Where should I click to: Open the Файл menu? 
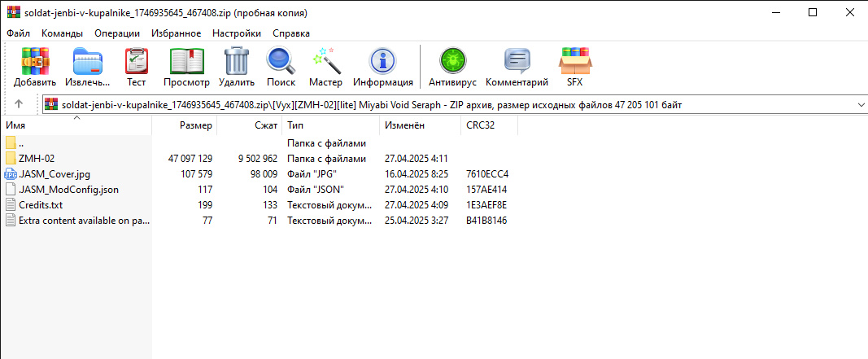[x=18, y=33]
